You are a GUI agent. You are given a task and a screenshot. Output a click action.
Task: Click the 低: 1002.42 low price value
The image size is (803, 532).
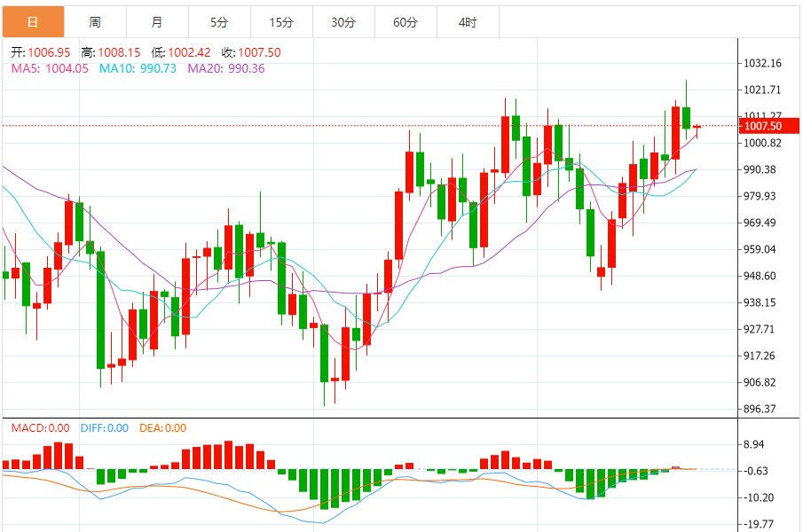point(181,52)
